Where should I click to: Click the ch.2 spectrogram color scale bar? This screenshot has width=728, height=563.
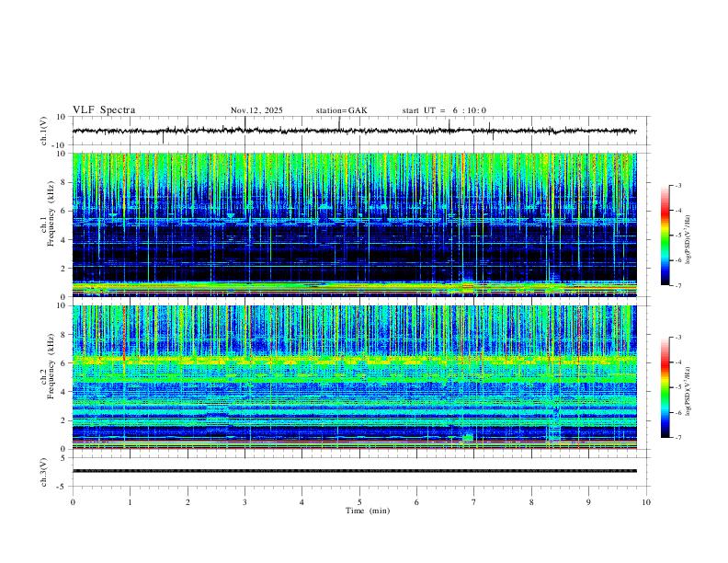pyautogui.click(x=665, y=387)
